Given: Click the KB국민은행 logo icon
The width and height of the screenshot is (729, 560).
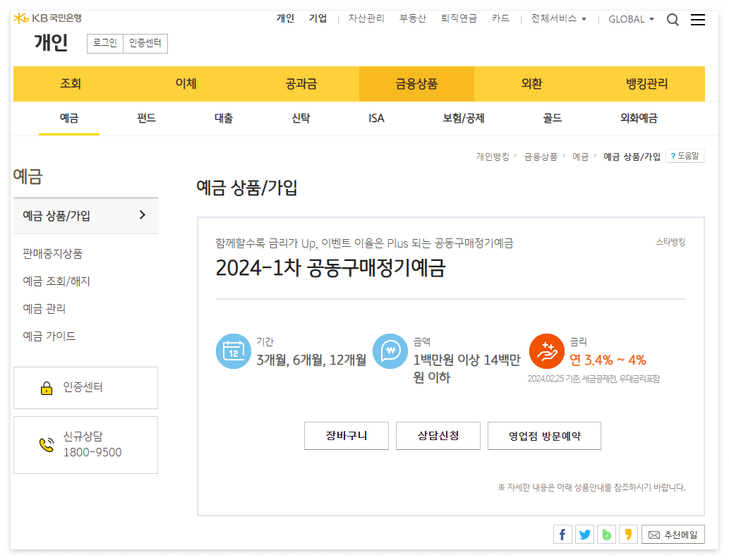Looking at the screenshot, I should (22, 18).
